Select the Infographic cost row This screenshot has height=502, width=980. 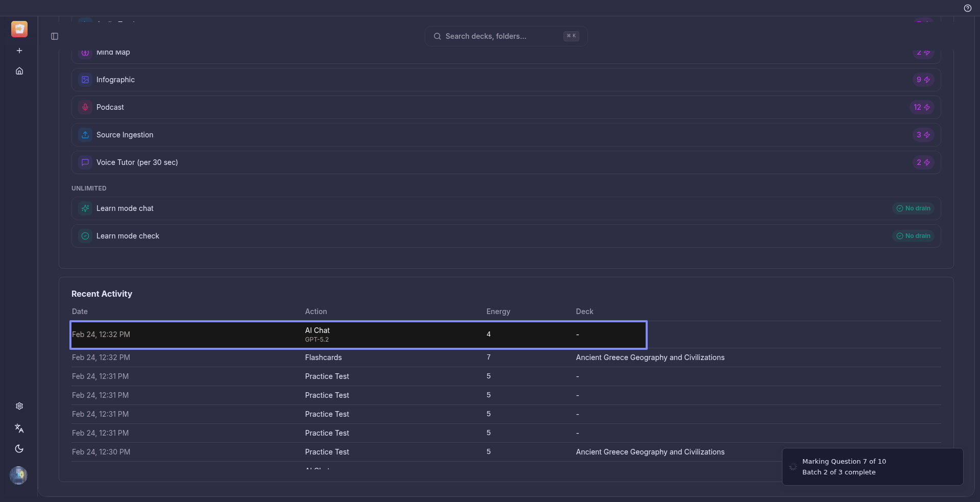pos(505,80)
